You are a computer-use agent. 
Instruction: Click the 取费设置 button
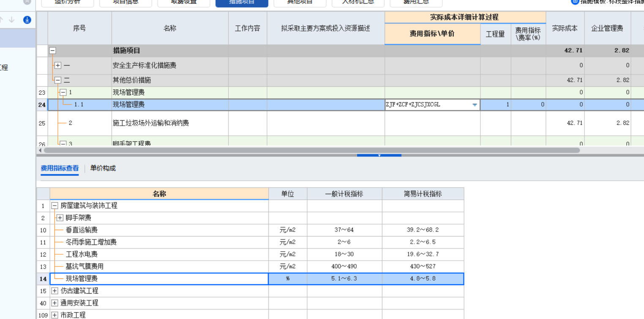[183, 2]
